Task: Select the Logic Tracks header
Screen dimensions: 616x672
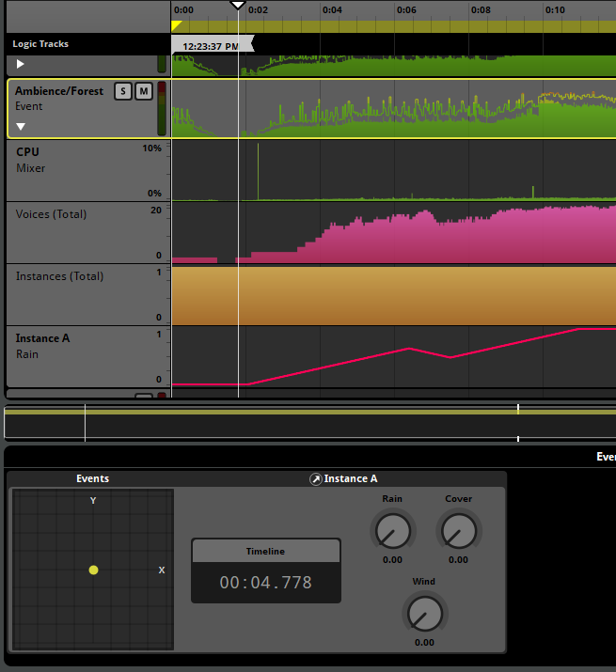Action: (x=40, y=44)
